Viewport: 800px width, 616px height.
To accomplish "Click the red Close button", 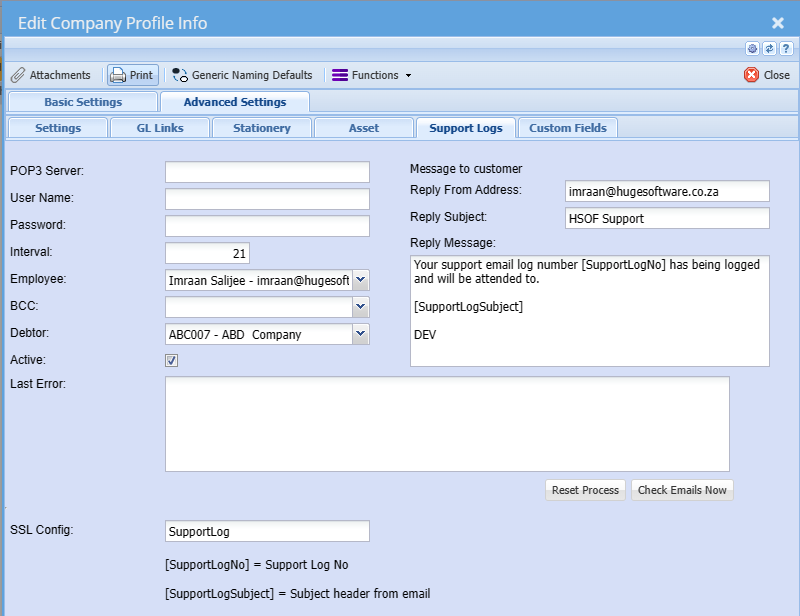I will click(767, 75).
